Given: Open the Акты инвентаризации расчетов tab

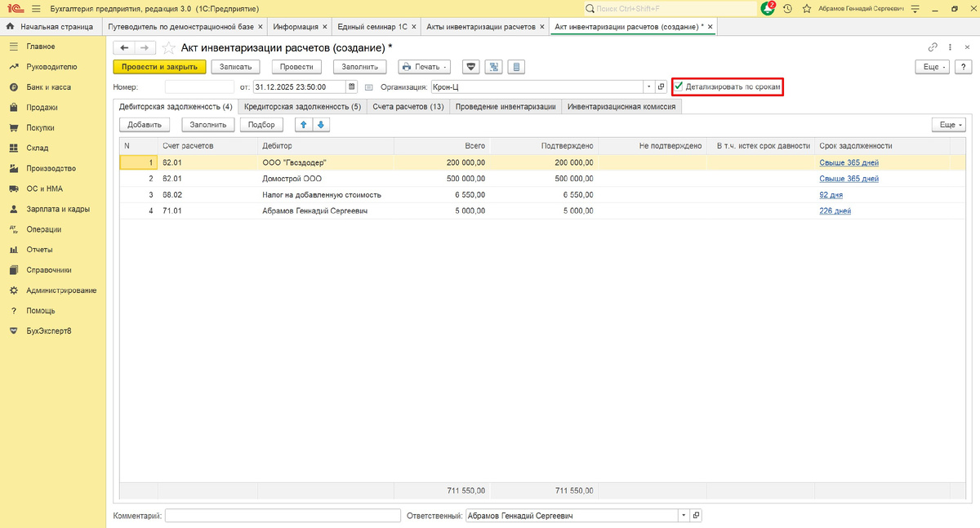Looking at the screenshot, I should [481, 26].
